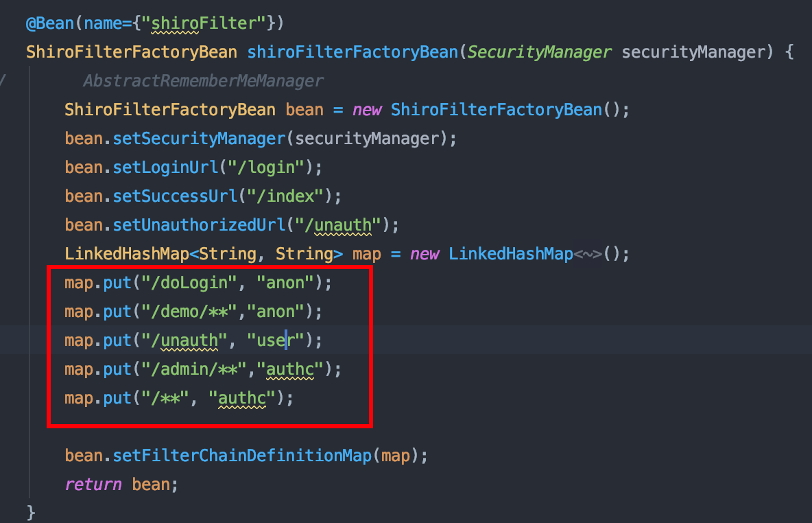Screen dimensions: 812x523
Task: Click the @Bean annotation
Action: point(50,23)
